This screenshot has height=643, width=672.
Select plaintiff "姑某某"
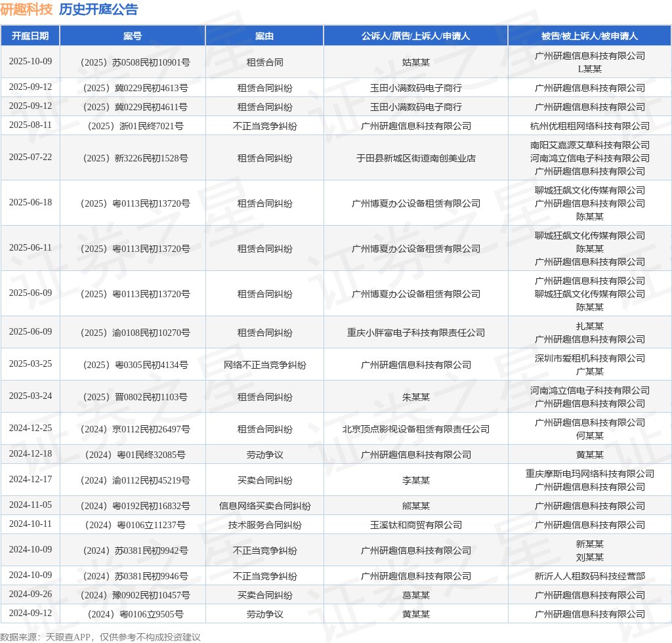click(x=415, y=62)
